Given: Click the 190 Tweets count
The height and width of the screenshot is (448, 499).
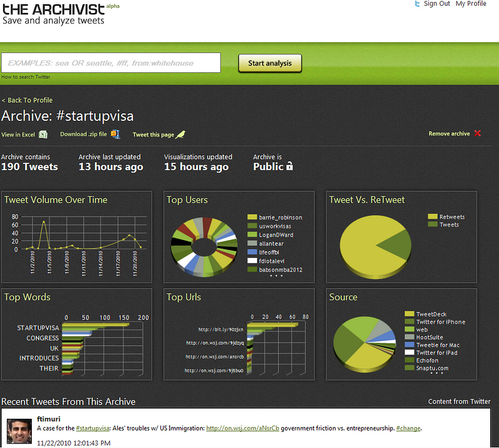Looking at the screenshot, I should tap(29, 166).
